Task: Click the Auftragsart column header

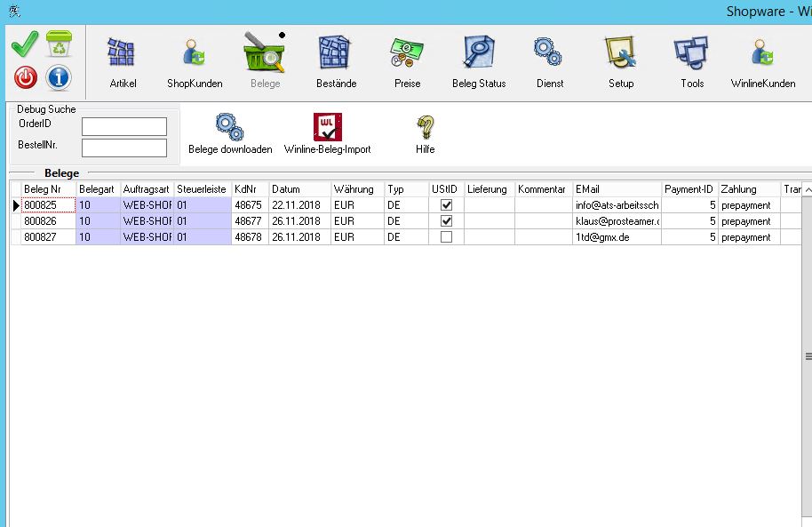Action: 147,189
